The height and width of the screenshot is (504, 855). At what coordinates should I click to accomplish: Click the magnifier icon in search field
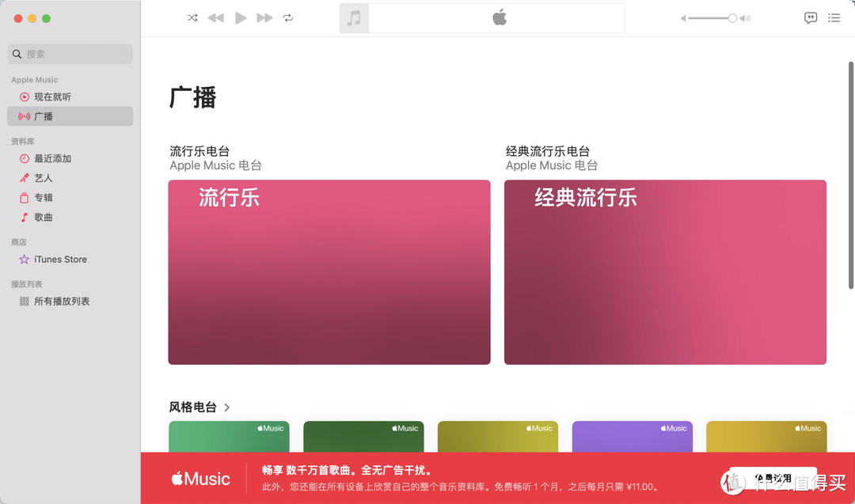17,54
